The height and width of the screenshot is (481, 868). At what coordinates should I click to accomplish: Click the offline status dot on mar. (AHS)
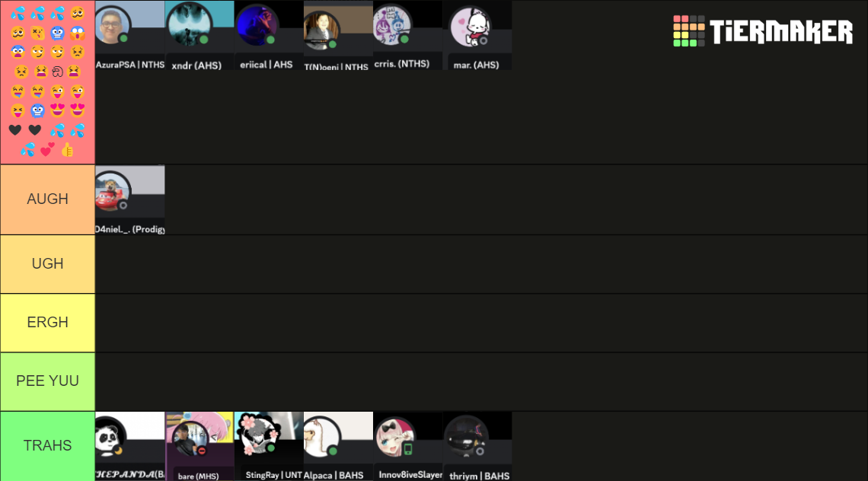(483, 41)
